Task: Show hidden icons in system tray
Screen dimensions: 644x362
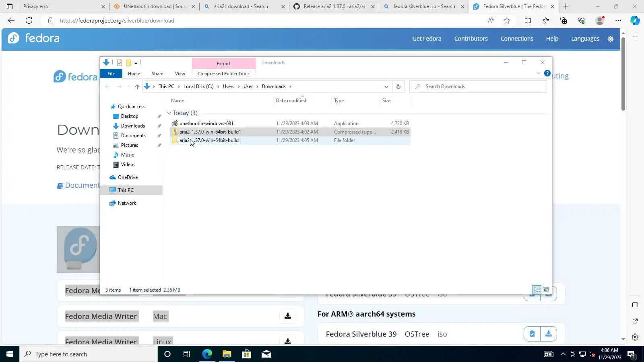Action: (563, 354)
